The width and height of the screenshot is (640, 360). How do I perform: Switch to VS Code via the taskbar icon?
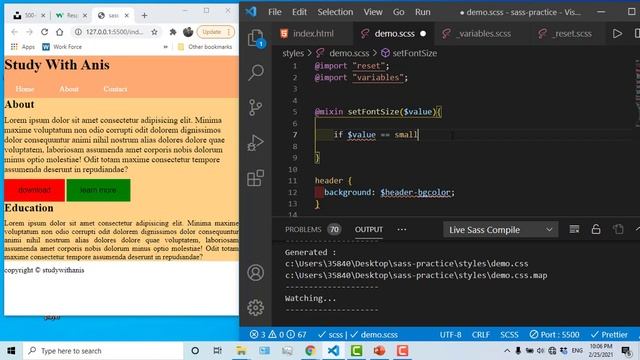click(333, 351)
